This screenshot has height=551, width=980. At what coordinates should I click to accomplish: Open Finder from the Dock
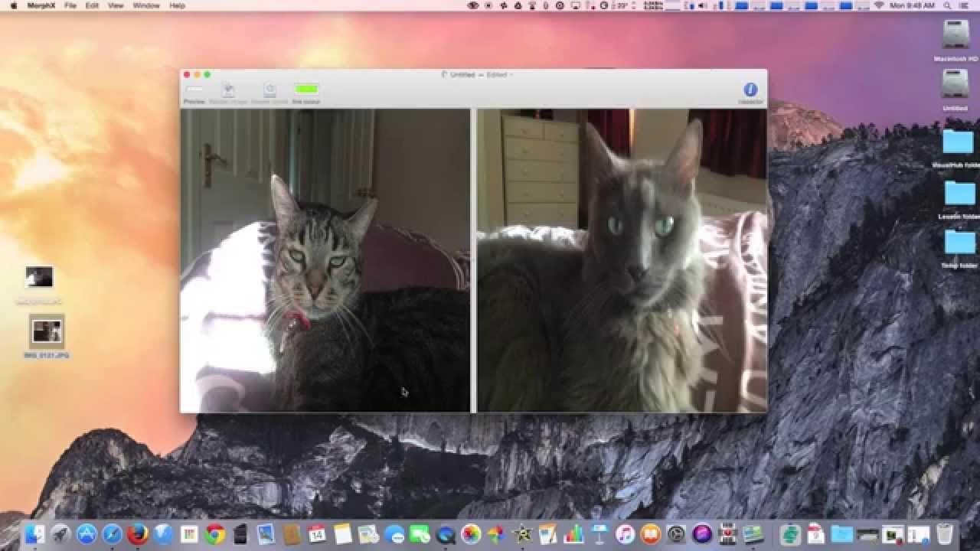34,533
